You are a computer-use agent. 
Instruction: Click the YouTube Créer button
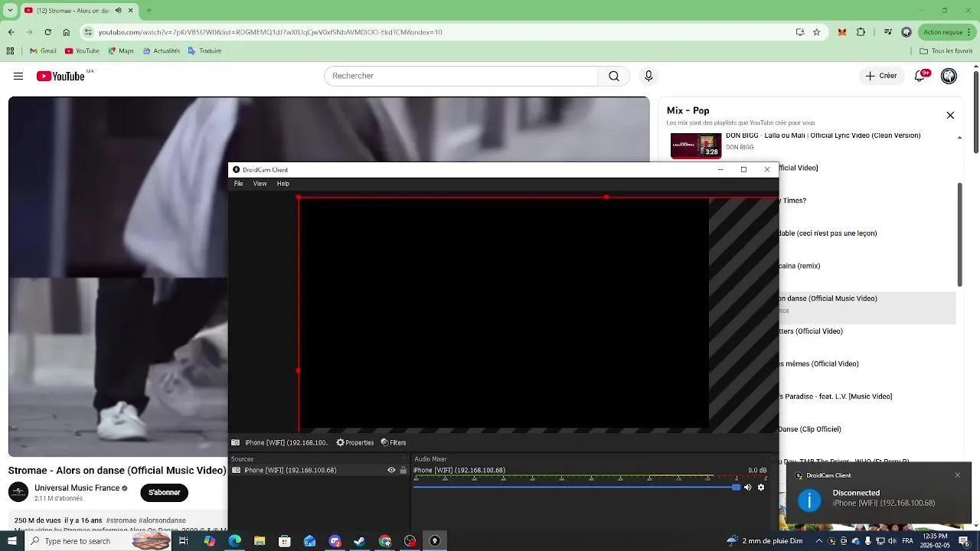[x=881, y=76]
